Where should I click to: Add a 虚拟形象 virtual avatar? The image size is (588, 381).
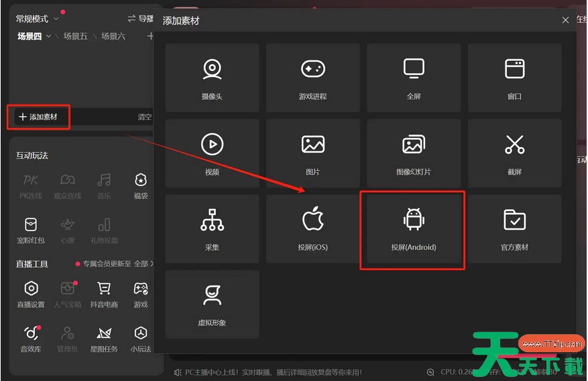click(x=212, y=304)
